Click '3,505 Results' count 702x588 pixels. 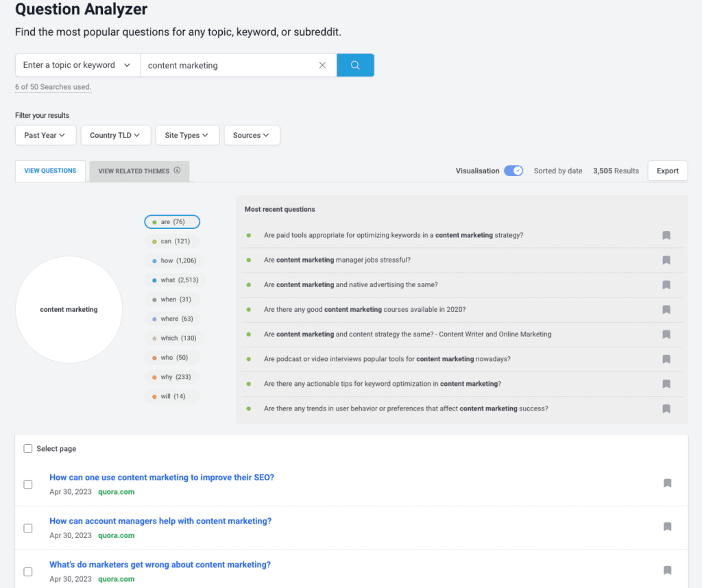tap(616, 171)
